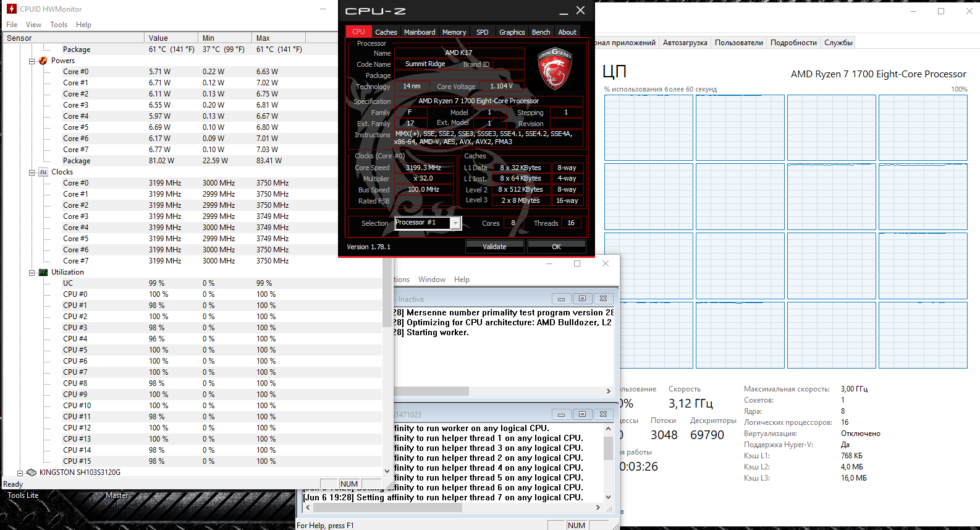Collapse the Clocks tree node
Image resolution: width=980 pixels, height=530 pixels.
tap(32, 172)
